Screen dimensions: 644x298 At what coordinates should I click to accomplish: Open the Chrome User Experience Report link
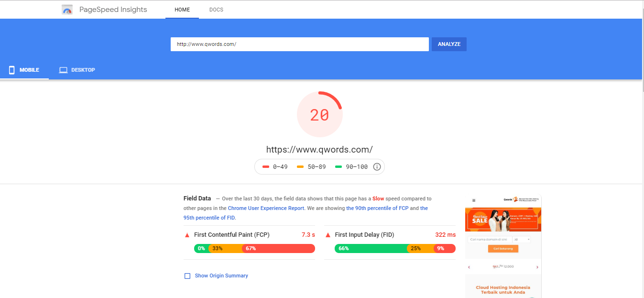pyautogui.click(x=266, y=208)
